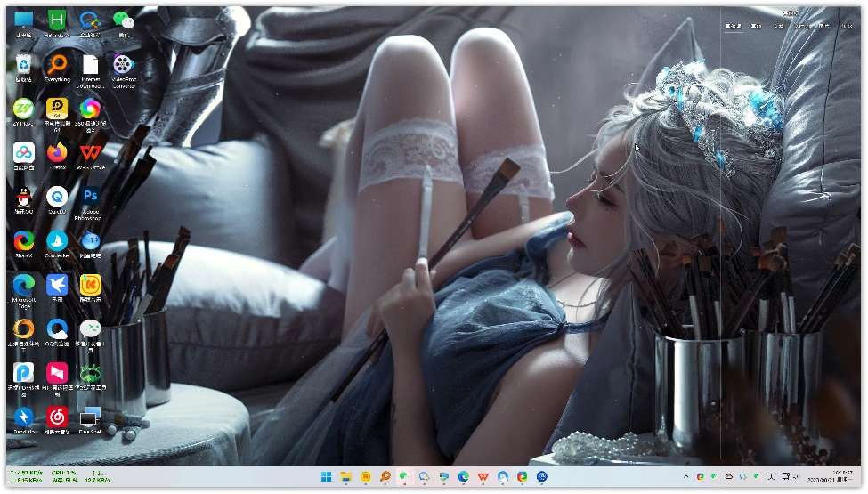Click the taskbar clock and date

(x=841, y=477)
